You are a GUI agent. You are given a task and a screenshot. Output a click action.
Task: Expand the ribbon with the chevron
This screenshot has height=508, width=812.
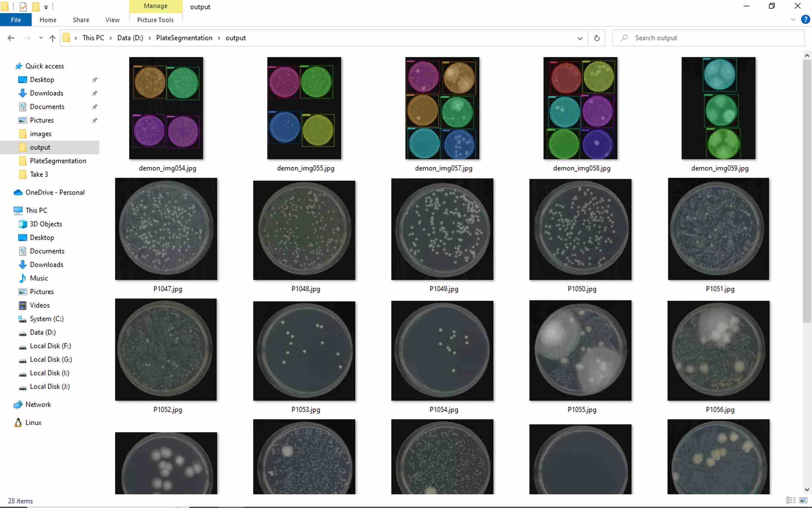(793, 19)
